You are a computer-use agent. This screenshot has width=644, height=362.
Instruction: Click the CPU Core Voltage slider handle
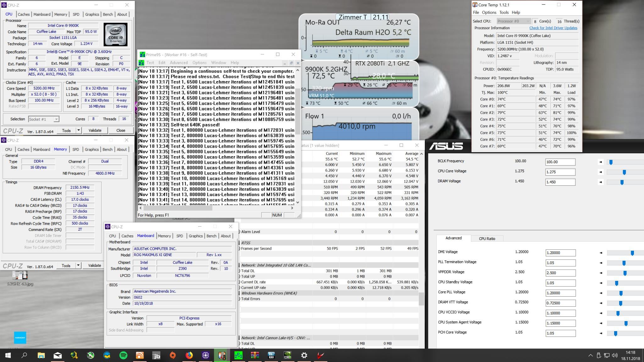[x=624, y=172]
